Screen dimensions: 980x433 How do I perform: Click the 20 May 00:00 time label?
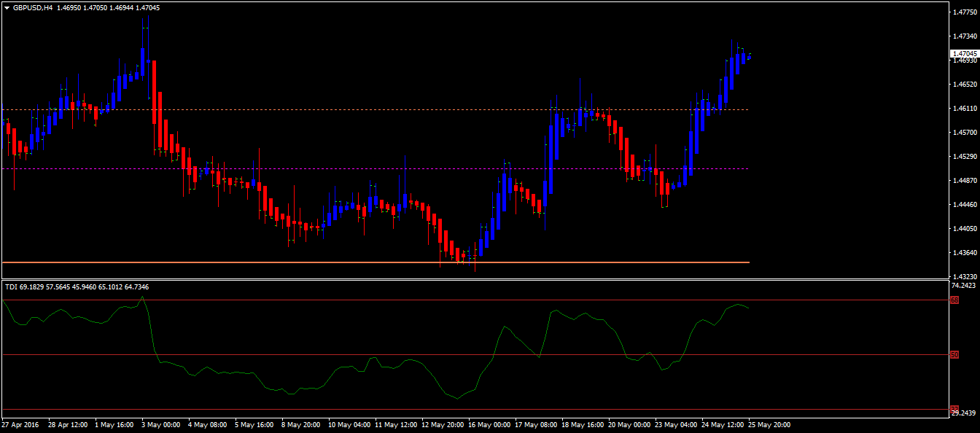[630, 424]
